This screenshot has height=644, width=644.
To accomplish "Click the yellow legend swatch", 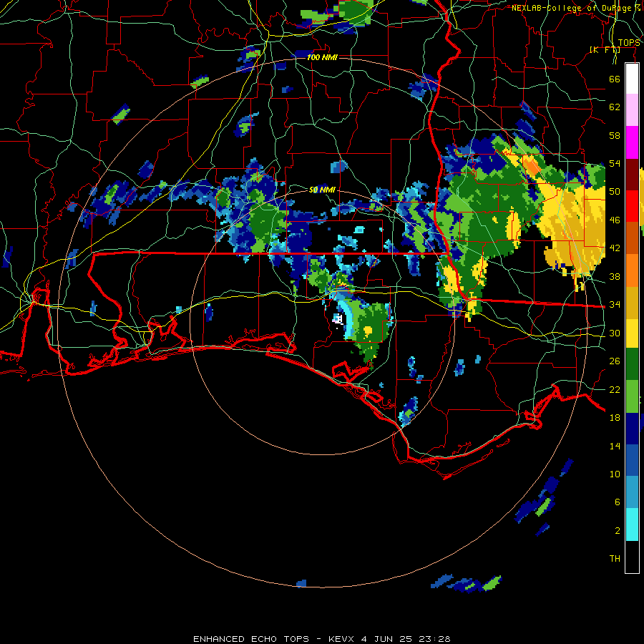I will click(x=632, y=333).
